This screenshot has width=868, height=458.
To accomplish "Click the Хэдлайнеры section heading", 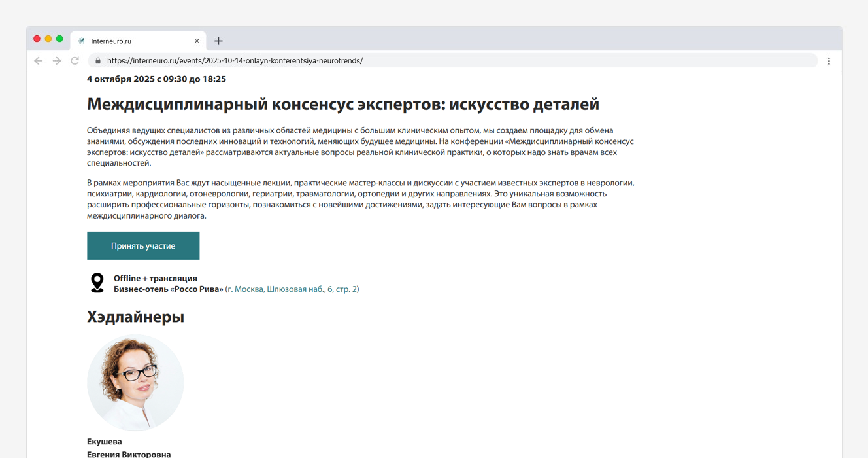I will tap(135, 317).
